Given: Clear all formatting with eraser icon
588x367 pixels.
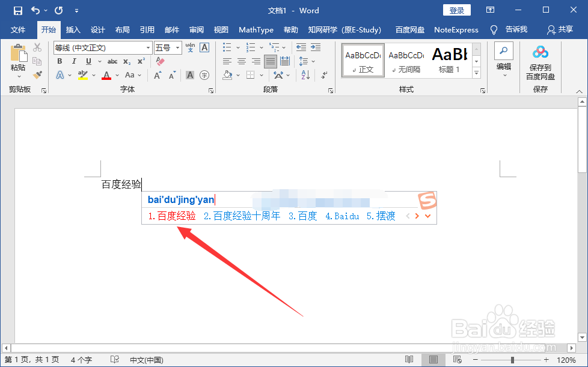Looking at the screenshot, I should [x=161, y=61].
